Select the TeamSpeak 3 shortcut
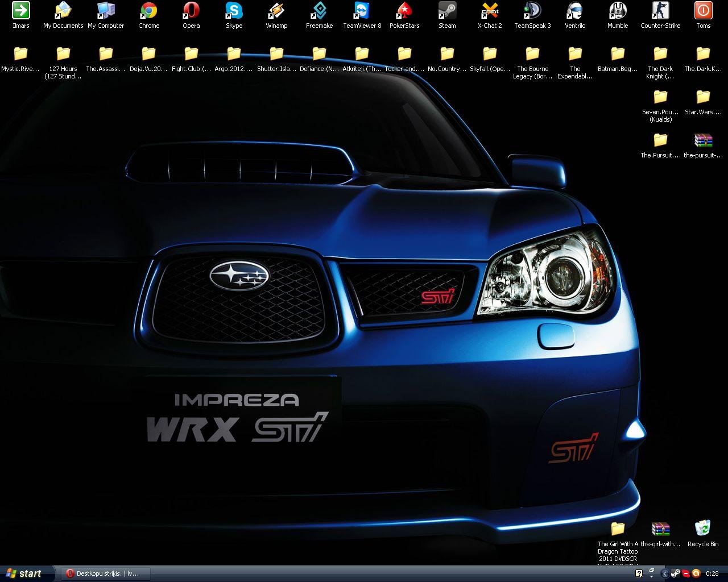 point(532,15)
